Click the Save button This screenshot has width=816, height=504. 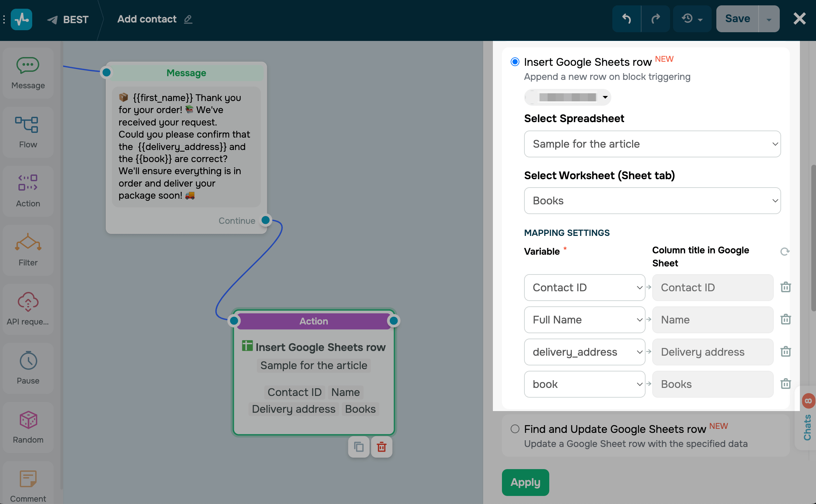point(737,19)
